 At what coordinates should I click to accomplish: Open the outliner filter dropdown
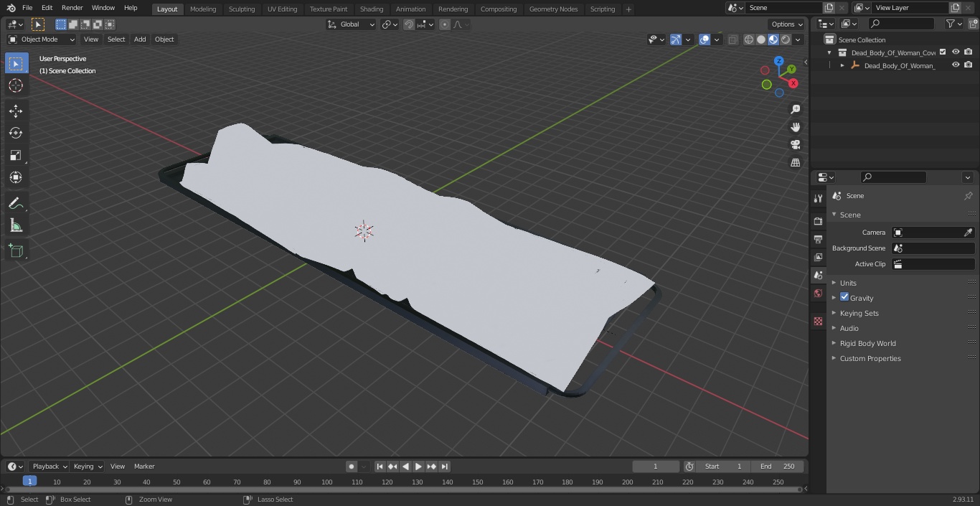tap(953, 24)
